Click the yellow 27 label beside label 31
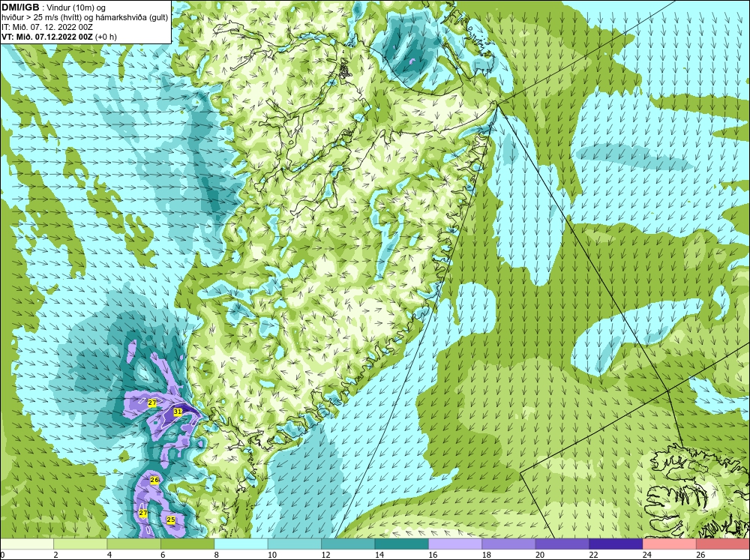 click(x=152, y=403)
